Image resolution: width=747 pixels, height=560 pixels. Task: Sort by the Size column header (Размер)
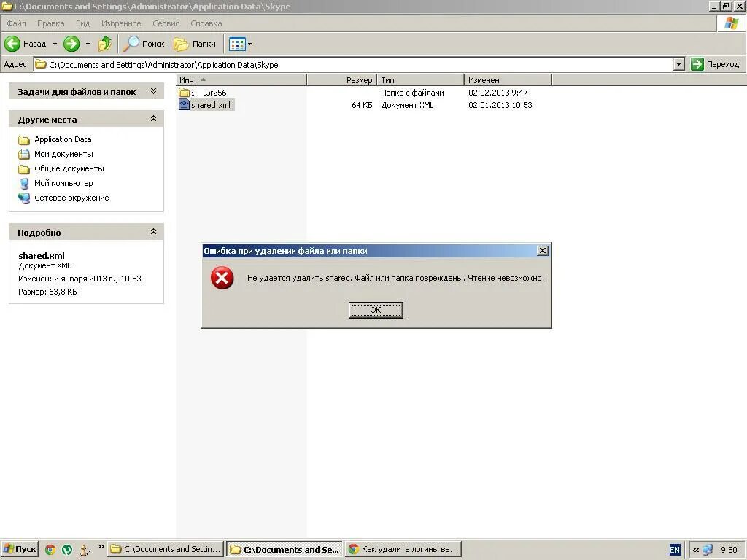342,80
